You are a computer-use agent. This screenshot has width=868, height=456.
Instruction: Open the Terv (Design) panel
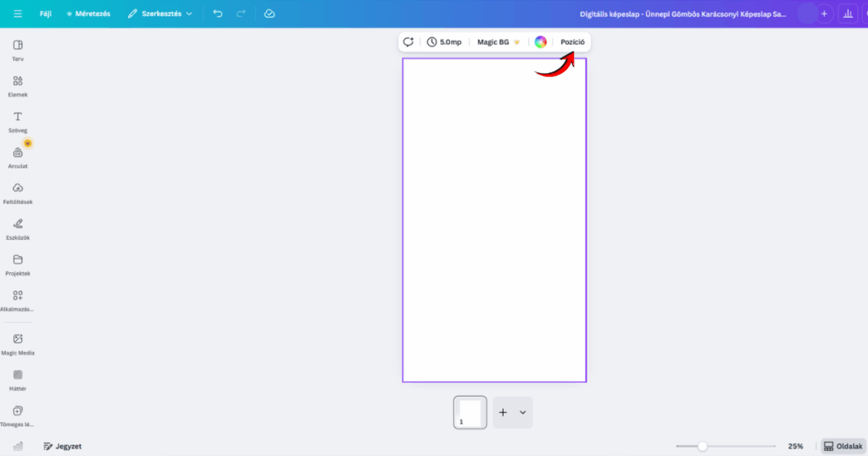18,49
